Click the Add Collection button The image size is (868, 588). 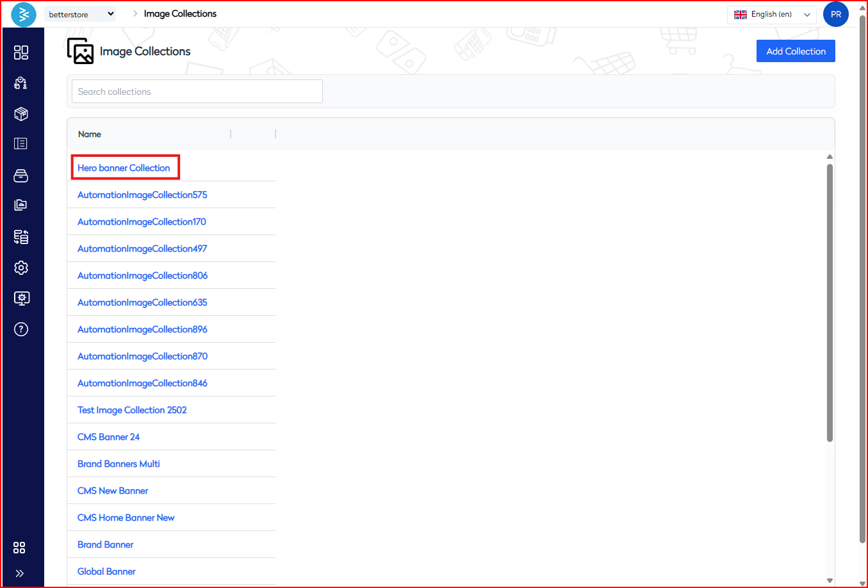[x=796, y=51]
